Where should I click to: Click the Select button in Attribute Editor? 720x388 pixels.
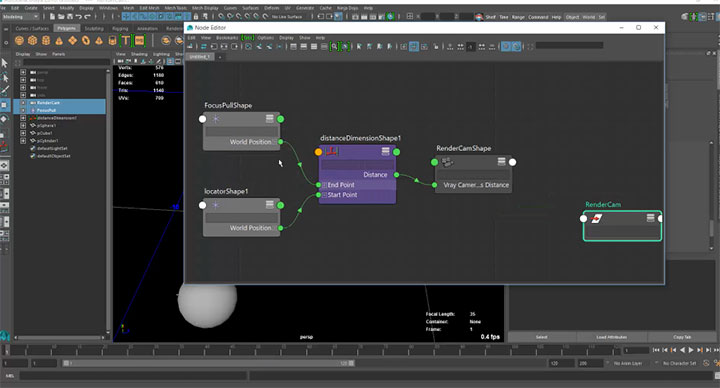542,337
